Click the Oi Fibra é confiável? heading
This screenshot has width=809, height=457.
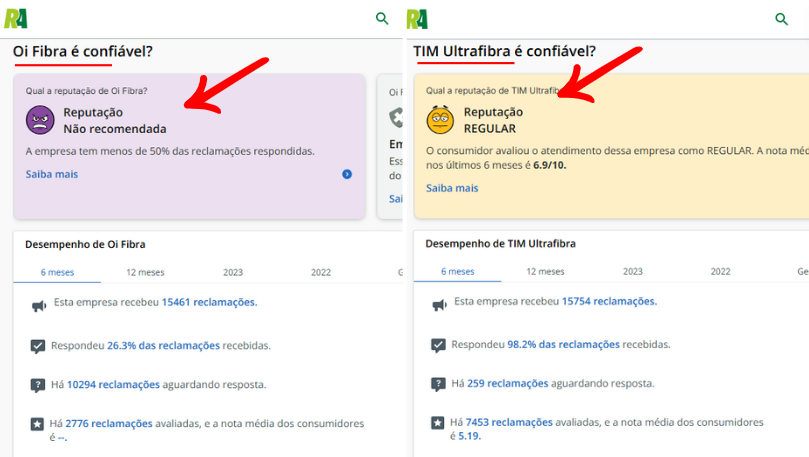coord(83,52)
